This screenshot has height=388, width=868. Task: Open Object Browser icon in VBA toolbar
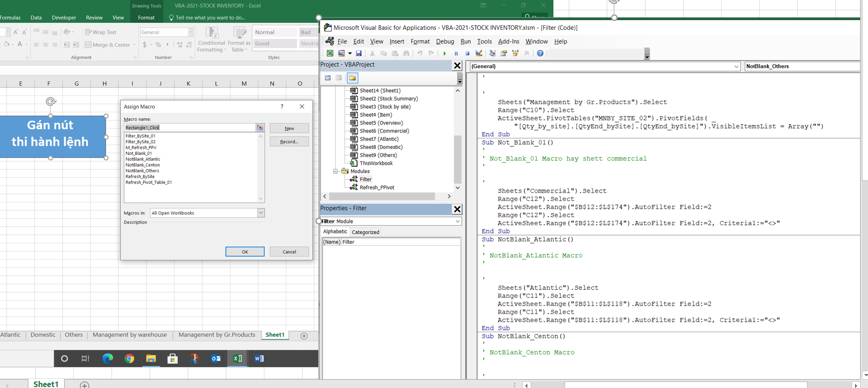(515, 54)
